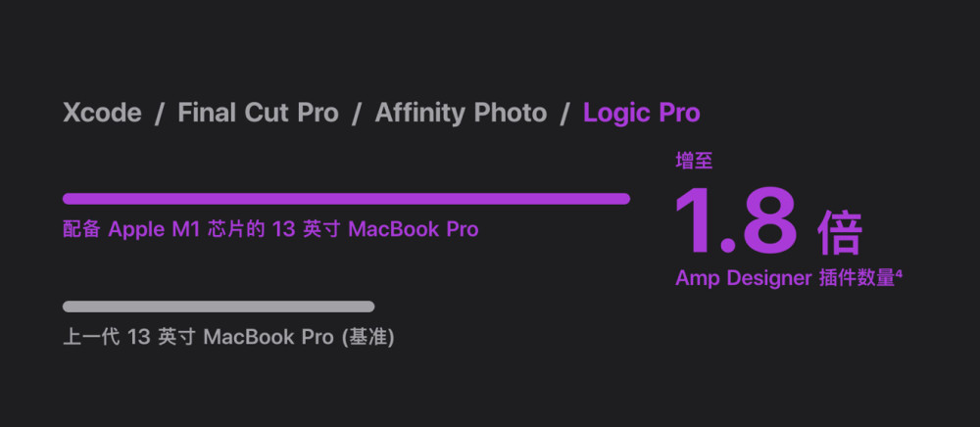980x427 pixels.
Task: Click MacBook Pro in the purple label
Action: tap(414, 229)
